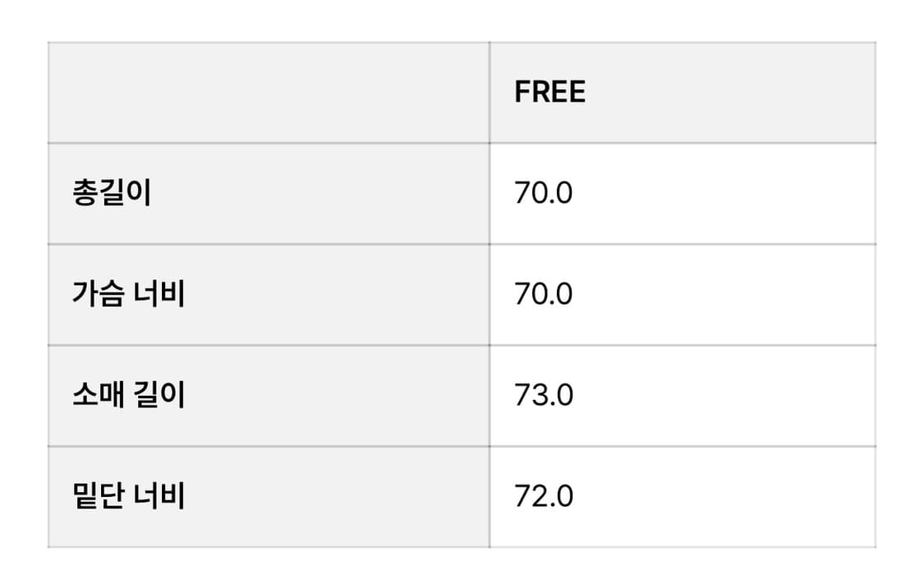Viewport: 924px width, 584px height.
Task: Click the total length label cell
Action: click(269, 194)
